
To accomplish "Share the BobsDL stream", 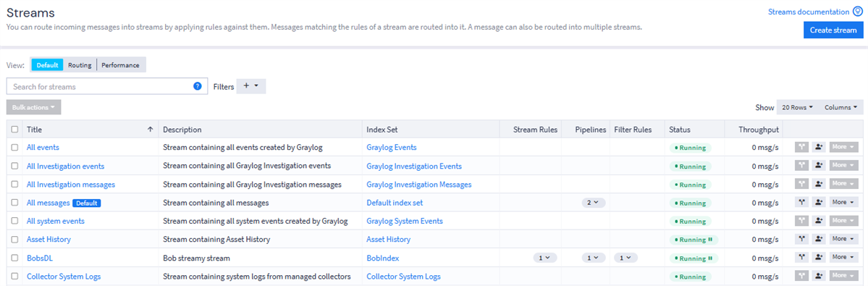I will (819, 257).
